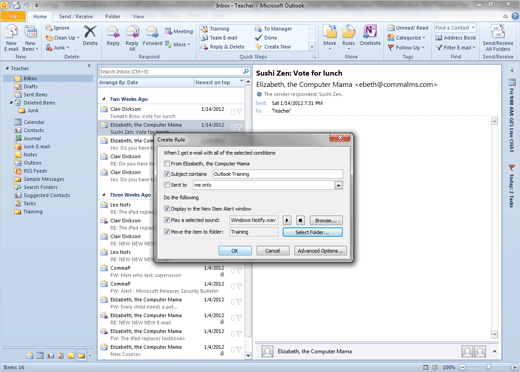Open the Sent to me only dropdown
Screen dimensions: 520x372
[x=338, y=185]
